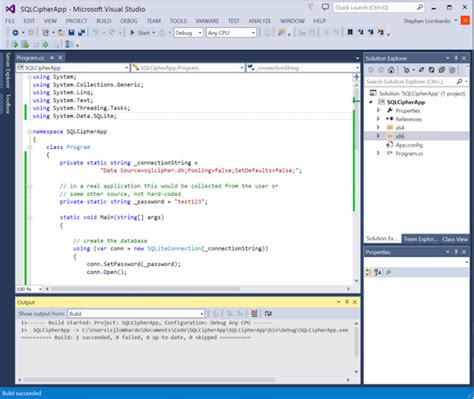Image resolution: width=474 pixels, height=399 pixels.
Task: Open the _connectionString member dropdown
Action: tap(303, 68)
